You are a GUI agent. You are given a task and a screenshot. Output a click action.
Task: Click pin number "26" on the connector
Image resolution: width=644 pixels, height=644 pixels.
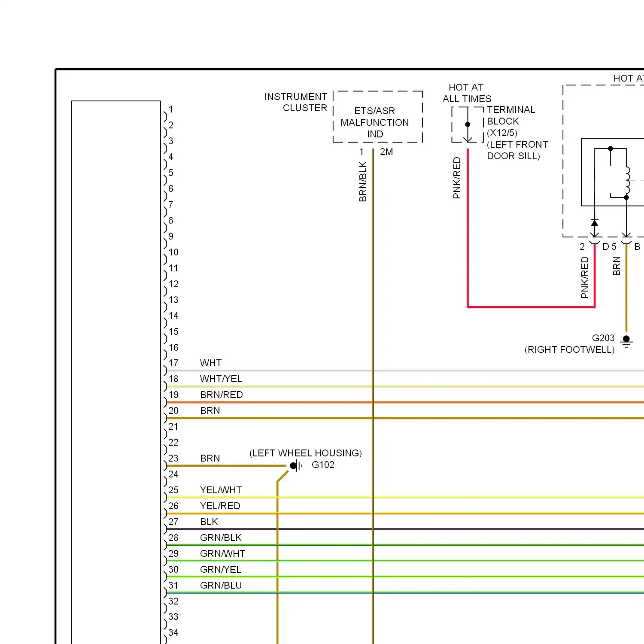click(173, 506)
